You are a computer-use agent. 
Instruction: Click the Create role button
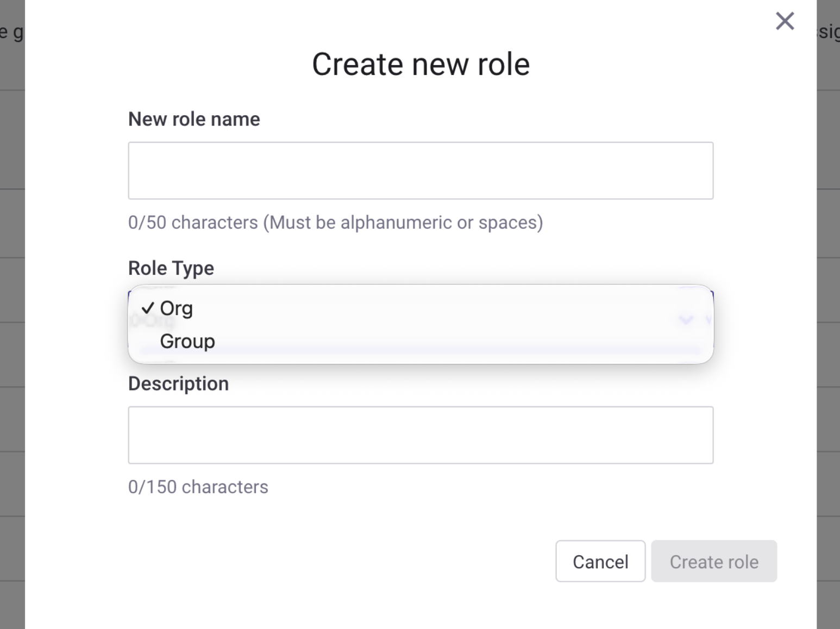[713, 561]
